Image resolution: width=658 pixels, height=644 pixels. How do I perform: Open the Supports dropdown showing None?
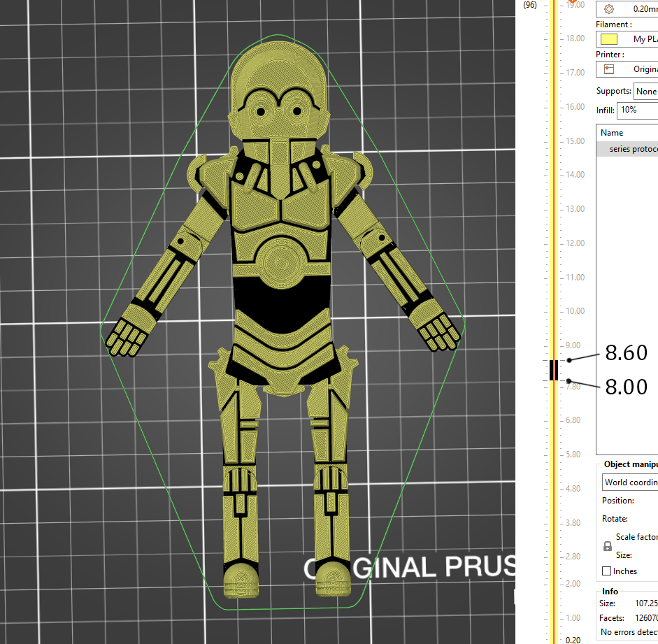pyautogui.click(x=646, y=92)
